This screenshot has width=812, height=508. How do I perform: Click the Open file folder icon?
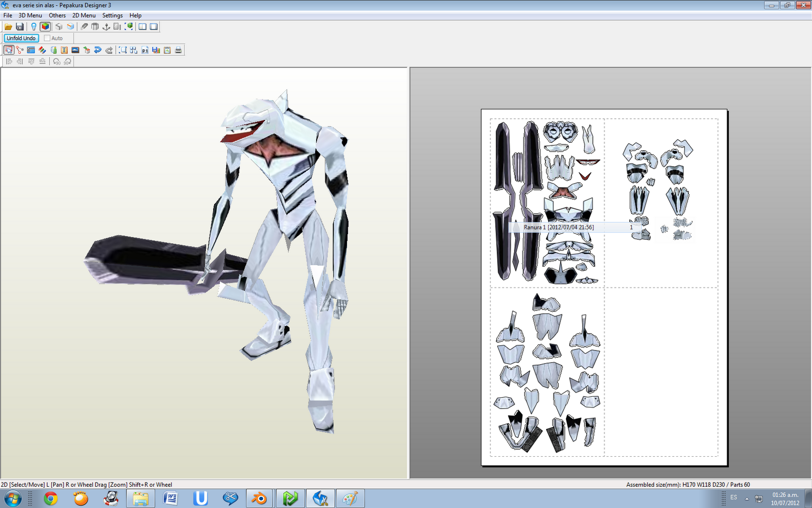8,26
